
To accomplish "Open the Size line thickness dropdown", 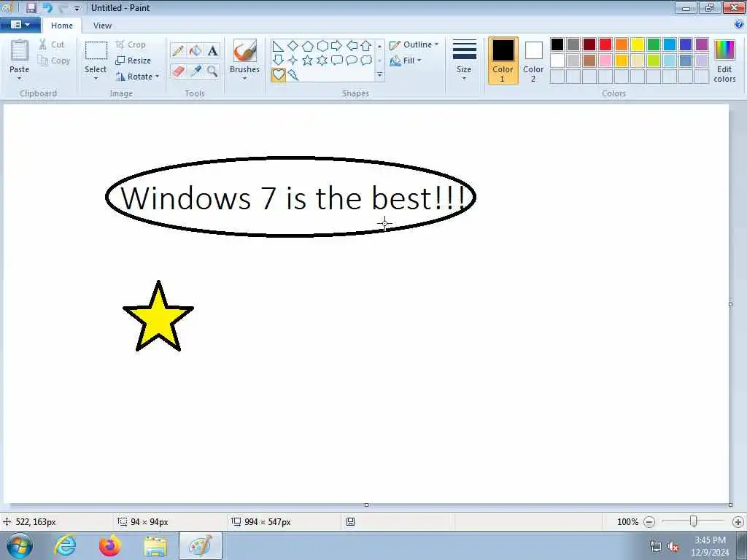I will (x=464, y=61).
